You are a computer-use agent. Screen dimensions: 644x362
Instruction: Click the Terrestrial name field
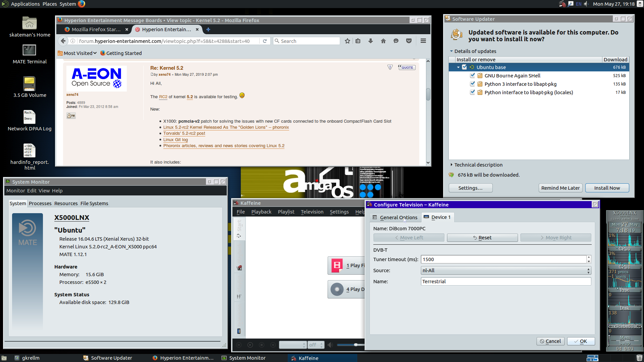coord(506,282)
